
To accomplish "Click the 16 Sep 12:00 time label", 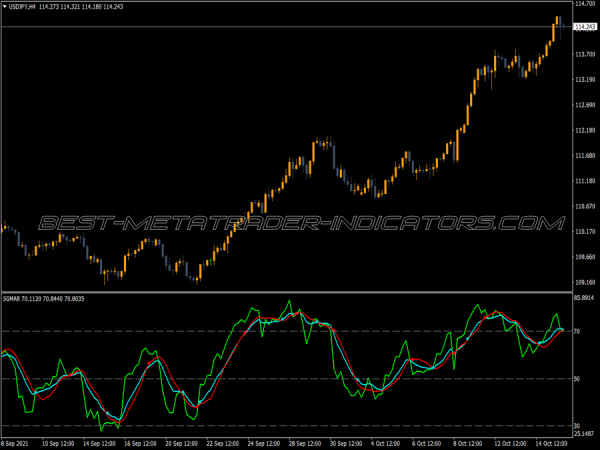I will pyautogui.click(x=140, y=444).
